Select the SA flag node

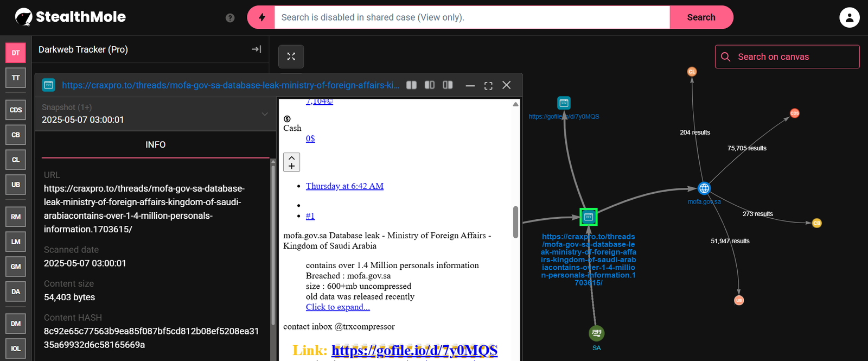tap(596, 333)
